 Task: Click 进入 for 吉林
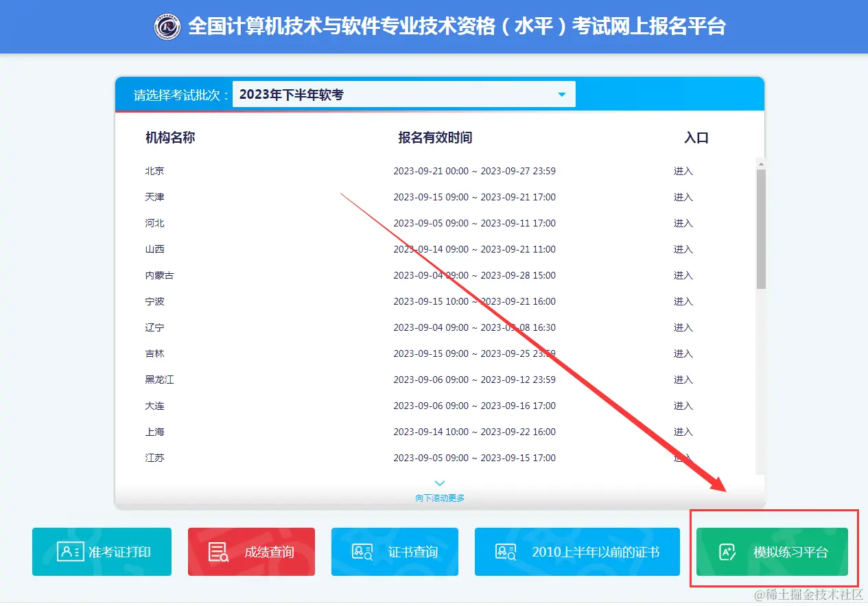click(x=683, y=353)
